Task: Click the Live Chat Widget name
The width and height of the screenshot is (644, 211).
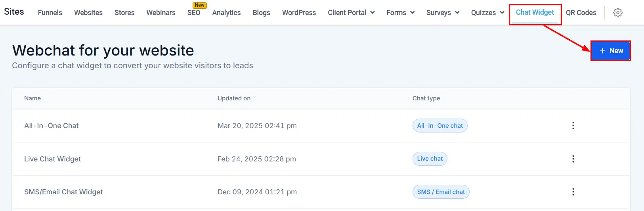Action: pos(52,159)
